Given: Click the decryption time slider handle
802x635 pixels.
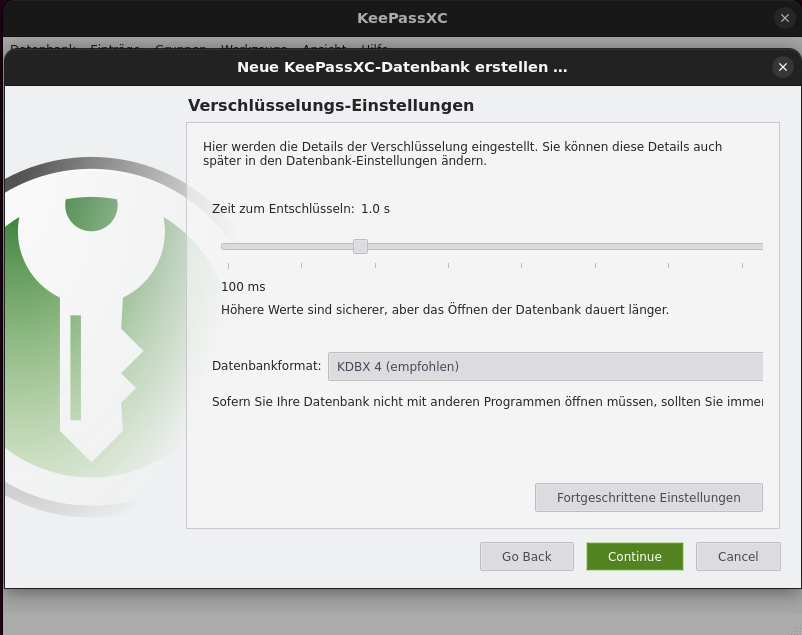Looking at the screenshot, I should click(360, 247).
